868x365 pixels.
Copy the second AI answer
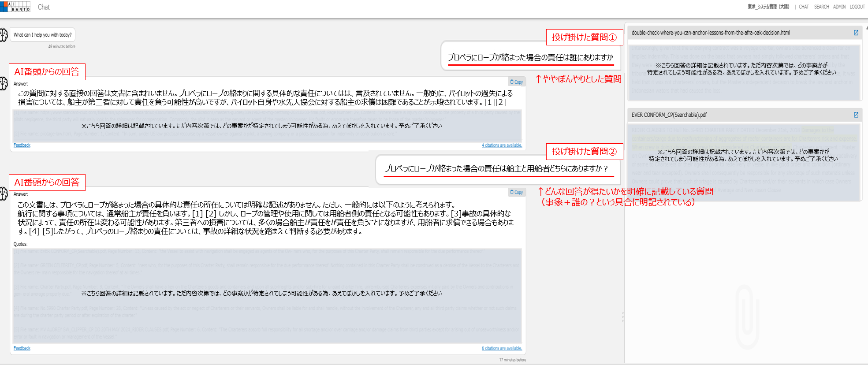(x=516, y=192)
